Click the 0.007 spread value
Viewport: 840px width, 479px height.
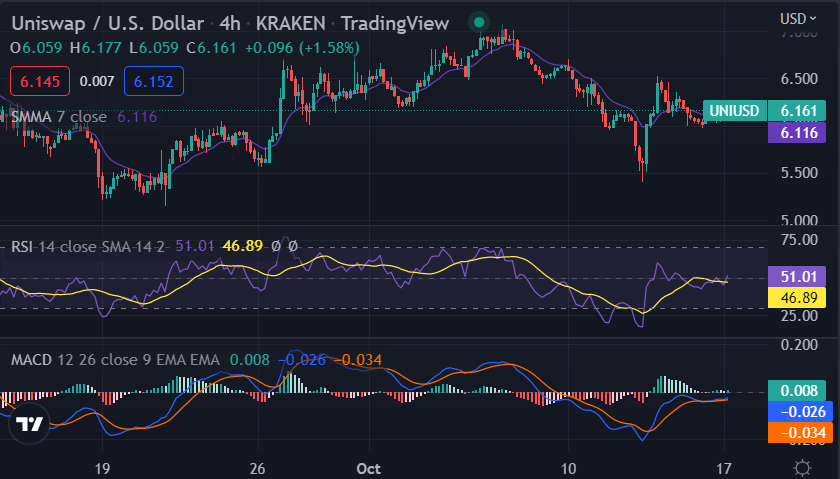pyautogui.click(x=97, y=81)
